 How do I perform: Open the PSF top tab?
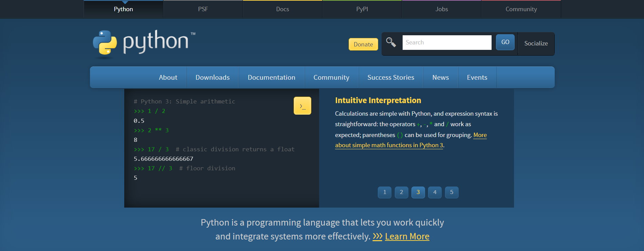tap(203, 9)
